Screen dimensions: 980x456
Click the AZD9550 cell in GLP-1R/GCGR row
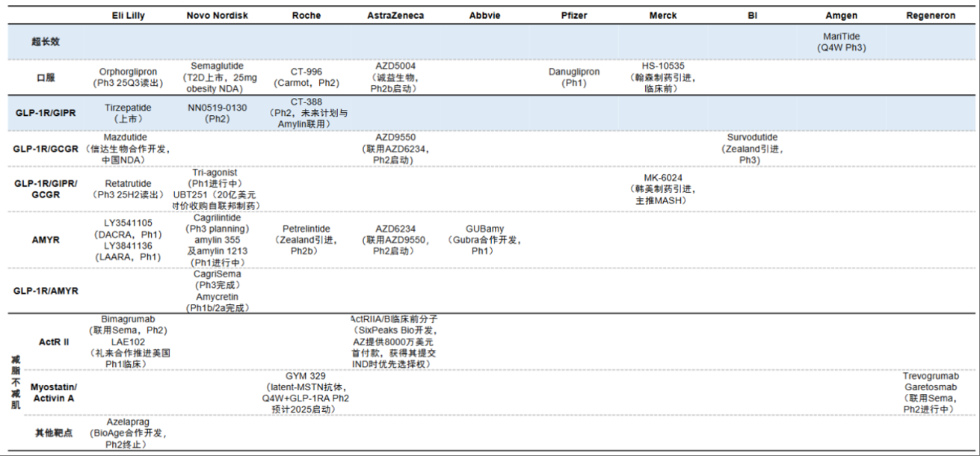click(395, 149)
